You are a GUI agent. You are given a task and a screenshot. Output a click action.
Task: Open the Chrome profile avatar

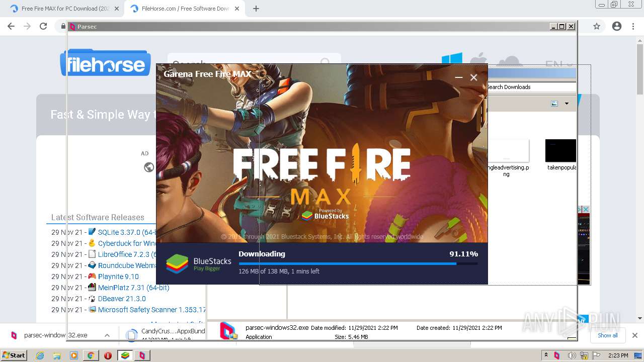(x=617, y=26)
